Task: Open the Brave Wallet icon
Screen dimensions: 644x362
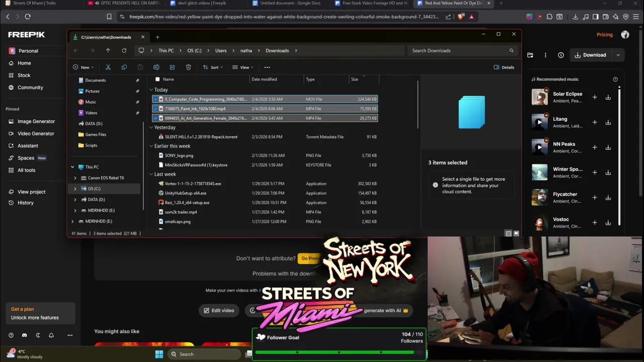Action: [x=605, y=17]
